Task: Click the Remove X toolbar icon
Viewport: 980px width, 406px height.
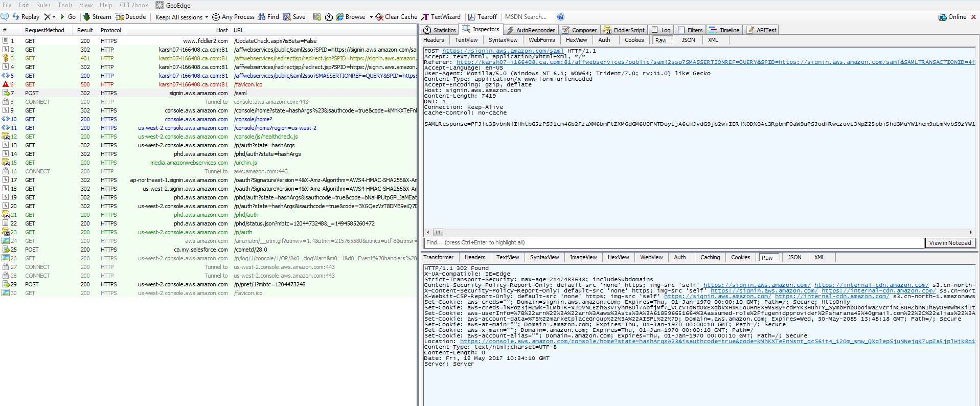Action: point(47,17)
